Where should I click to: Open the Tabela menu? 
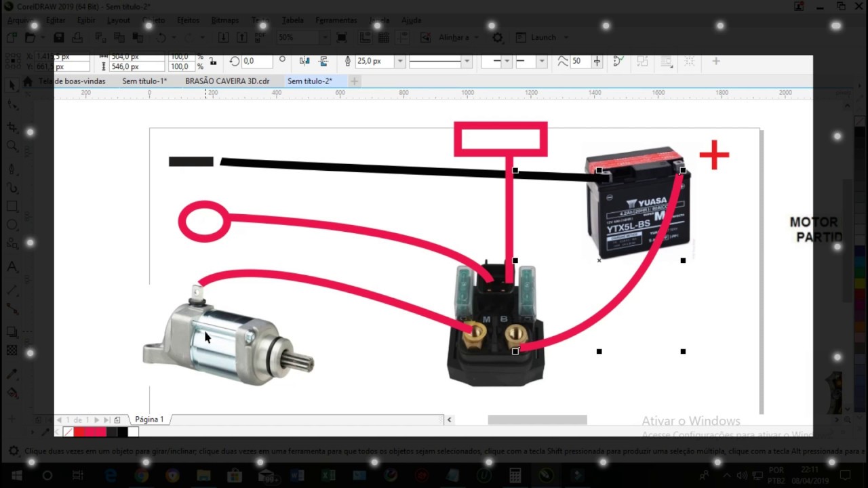pos(293,20)
